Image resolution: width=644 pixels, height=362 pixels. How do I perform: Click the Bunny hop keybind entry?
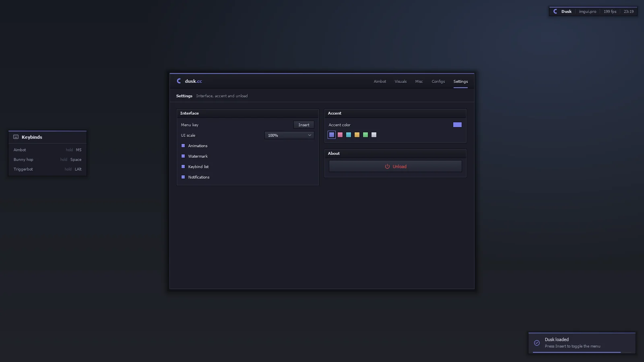[x=47, y=159]
